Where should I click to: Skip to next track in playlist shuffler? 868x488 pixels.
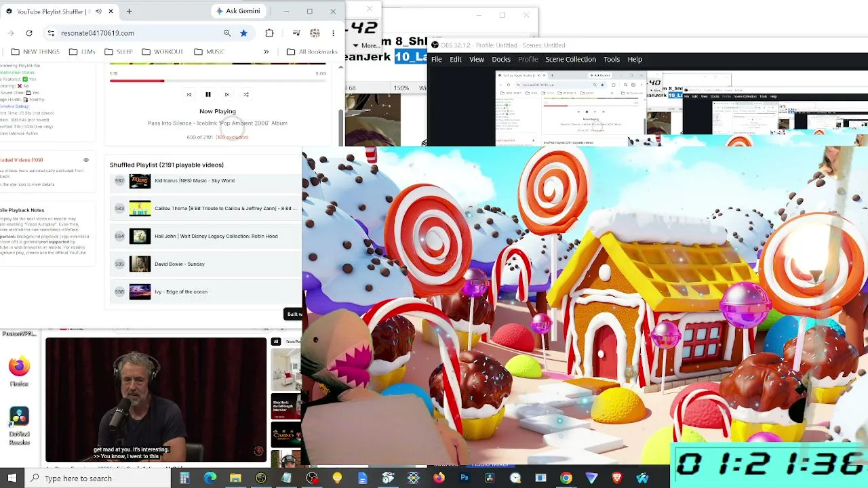coord(227,95)
